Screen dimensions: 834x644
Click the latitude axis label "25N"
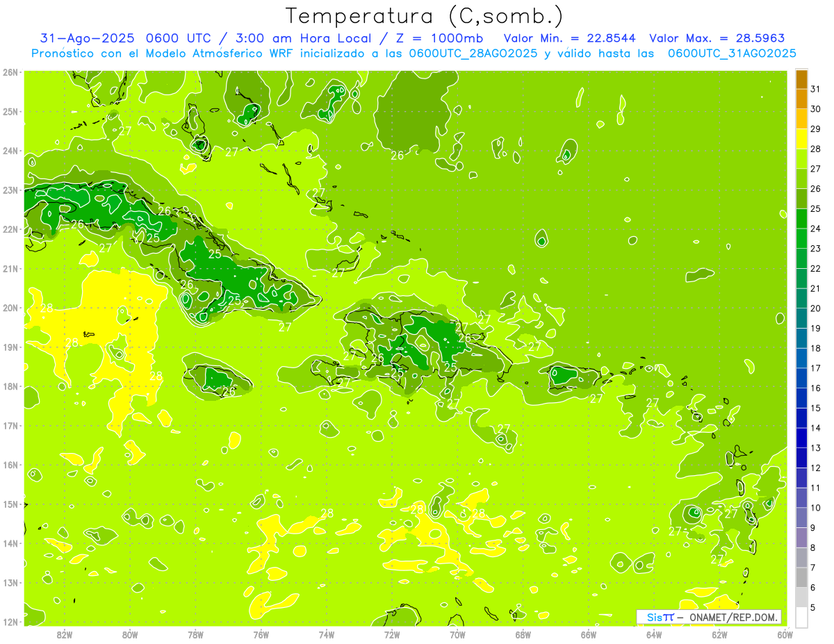tap(10, 112)
